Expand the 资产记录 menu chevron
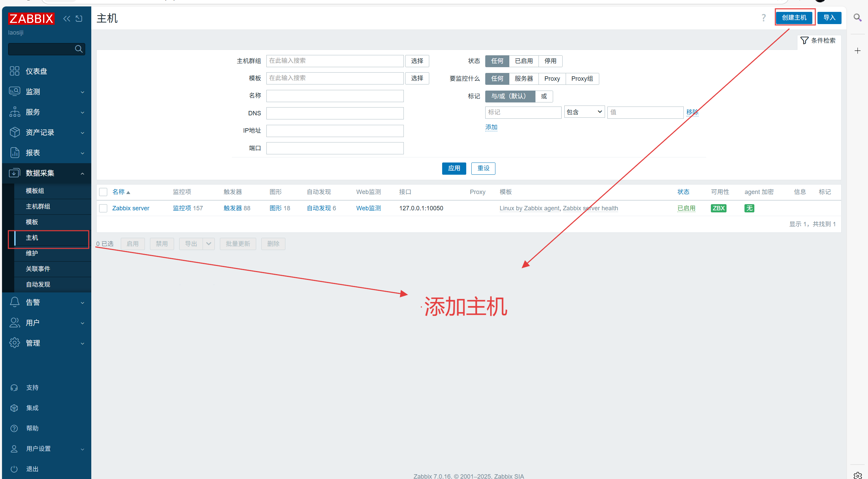Image resolution: width=868 pixels, height=479 pixels. click(82, 133)
